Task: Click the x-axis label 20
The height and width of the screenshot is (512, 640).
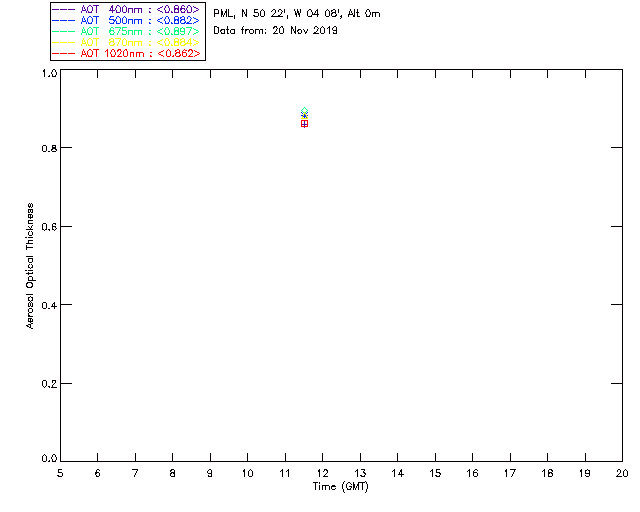Action: coord(622,473)
